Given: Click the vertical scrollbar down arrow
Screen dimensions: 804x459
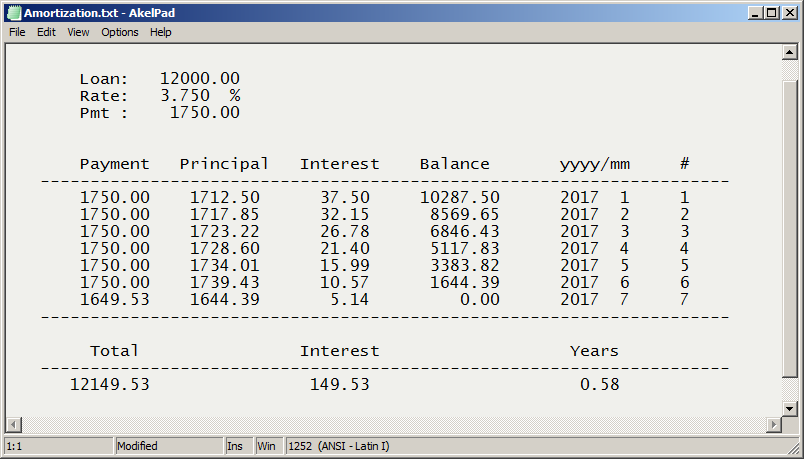Looking at the screenshot, I should pyautogui.click(x=789, y=408).
